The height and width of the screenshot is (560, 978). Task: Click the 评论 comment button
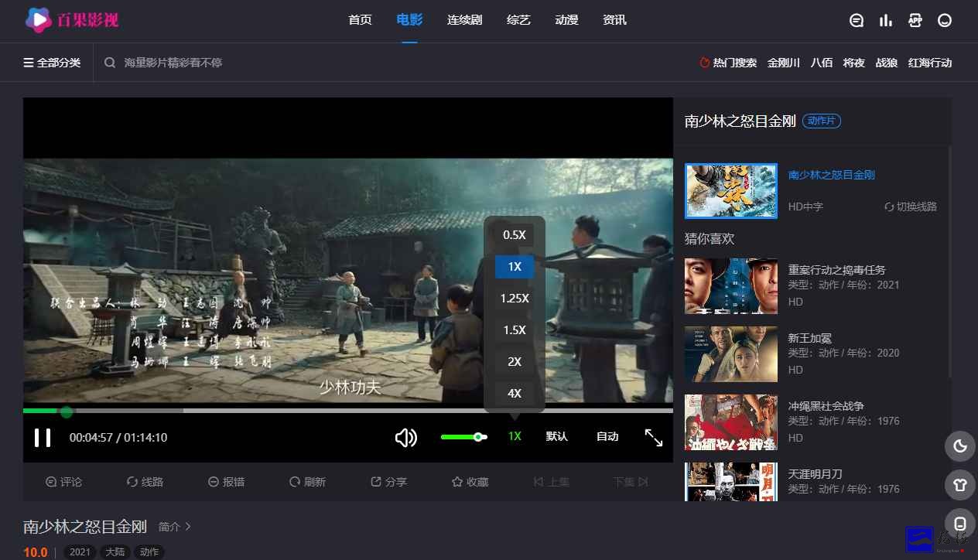pos(63,482)
